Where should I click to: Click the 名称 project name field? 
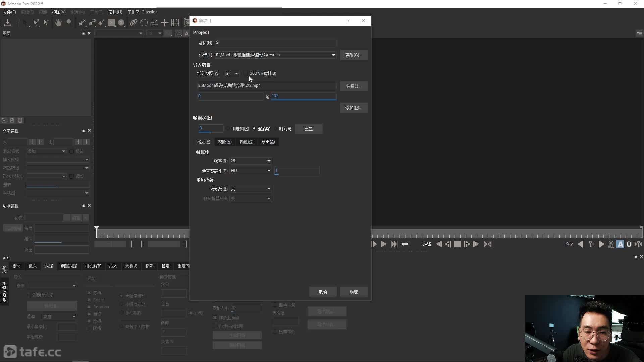point(275,43)
